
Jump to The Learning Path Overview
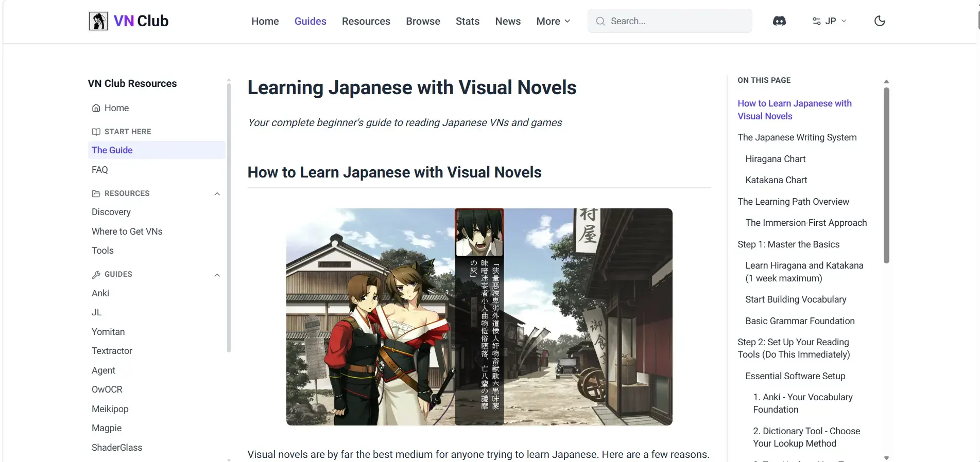(793, 202)
